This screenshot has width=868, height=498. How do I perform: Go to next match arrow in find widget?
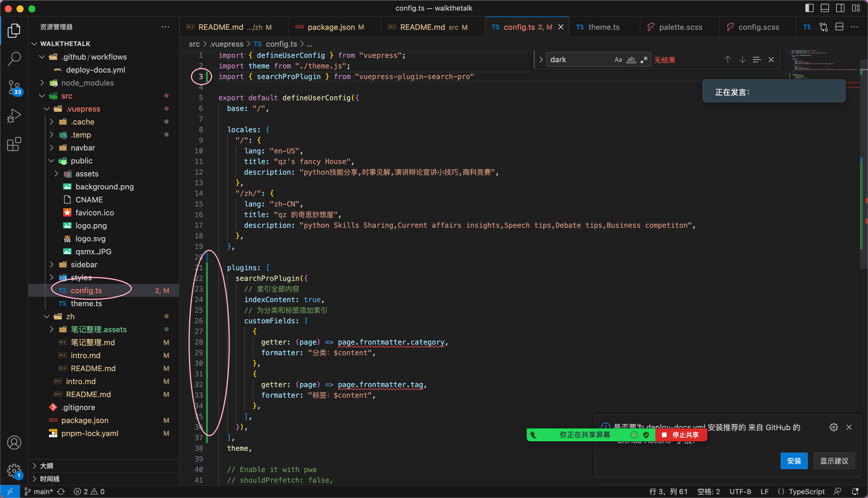click(x=742, y=60)
